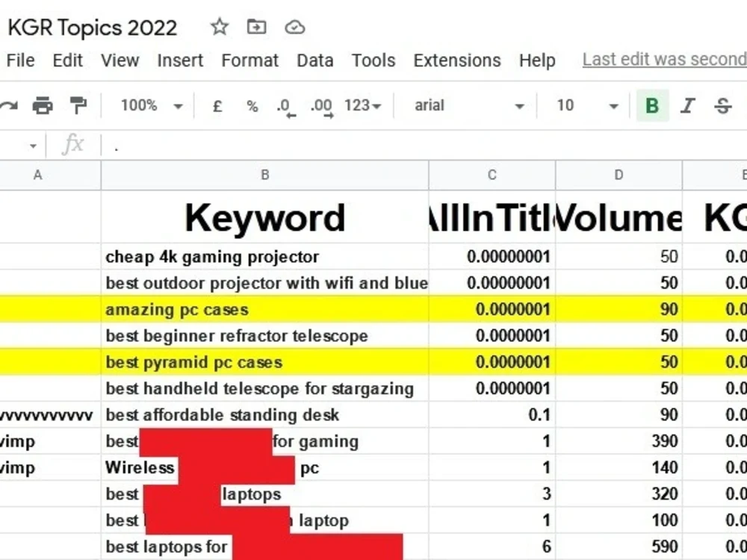
Task: Select 'best beginner refractor telescope' cell
Action: (265, 336)
